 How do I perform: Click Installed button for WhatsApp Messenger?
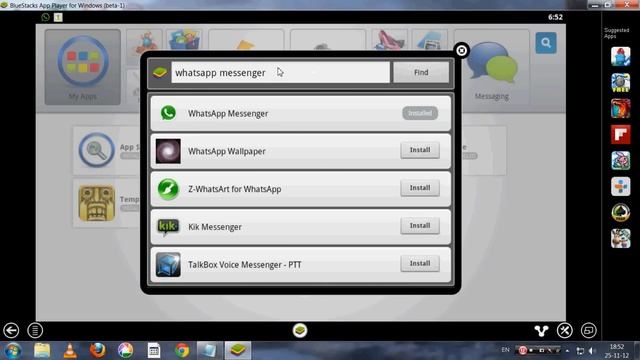pos(420,113)
